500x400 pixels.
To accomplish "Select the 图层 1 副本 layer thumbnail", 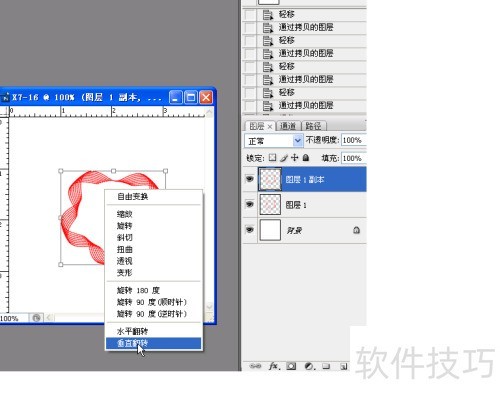I will point(270,179).
